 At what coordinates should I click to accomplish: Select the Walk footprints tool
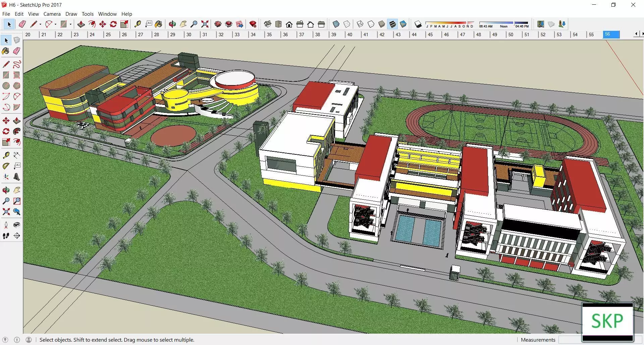pos(6,236)
